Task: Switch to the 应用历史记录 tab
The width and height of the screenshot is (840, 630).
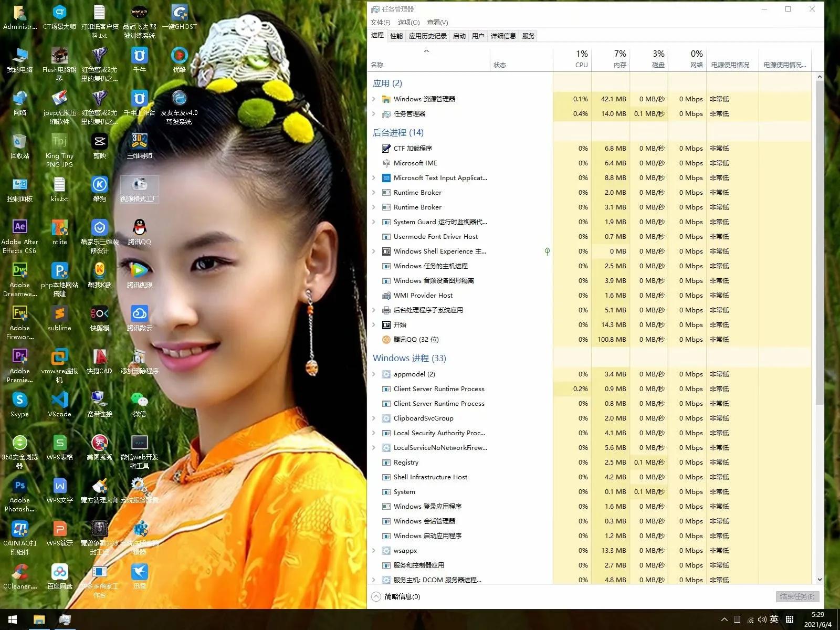Action: 427,36
